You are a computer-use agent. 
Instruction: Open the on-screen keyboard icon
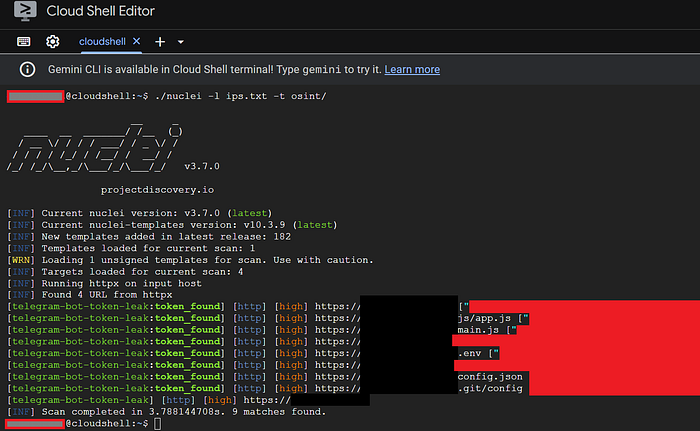tap(24, 42)
